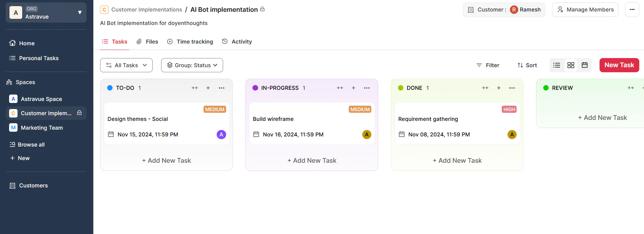Open the Customer: Ramesh selector
Image resolution: width=644 pixels, height=234 pixels.
(504, 9)
